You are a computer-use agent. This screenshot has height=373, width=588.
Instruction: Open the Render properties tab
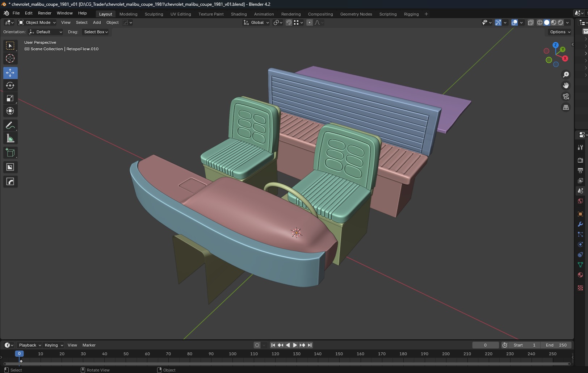580,160
